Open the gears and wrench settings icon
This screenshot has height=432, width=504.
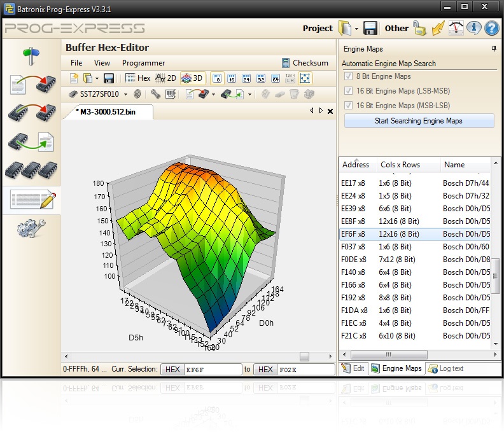click(x=31, y=228)
